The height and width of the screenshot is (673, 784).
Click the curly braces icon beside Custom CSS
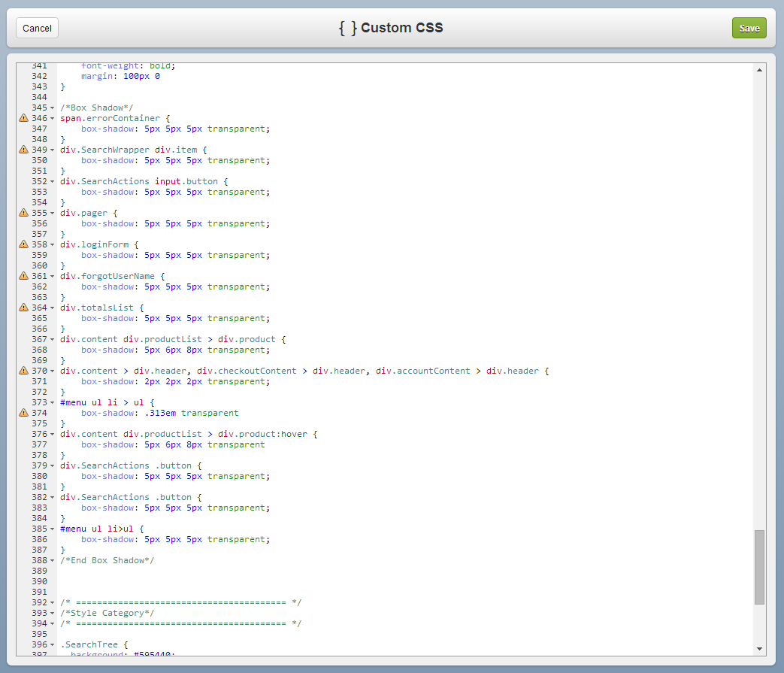pyautogui.click(x=348, y=28)
